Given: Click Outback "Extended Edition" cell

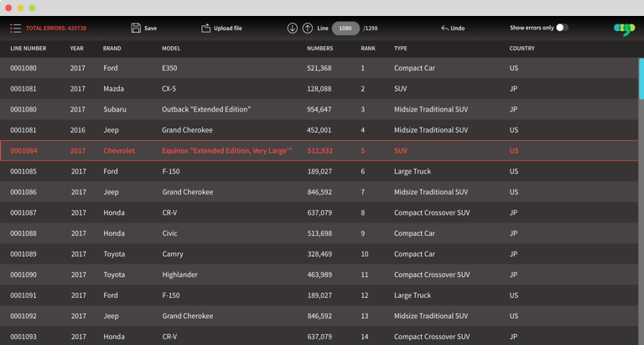Looking at the screenshot, I should (206, 109).
